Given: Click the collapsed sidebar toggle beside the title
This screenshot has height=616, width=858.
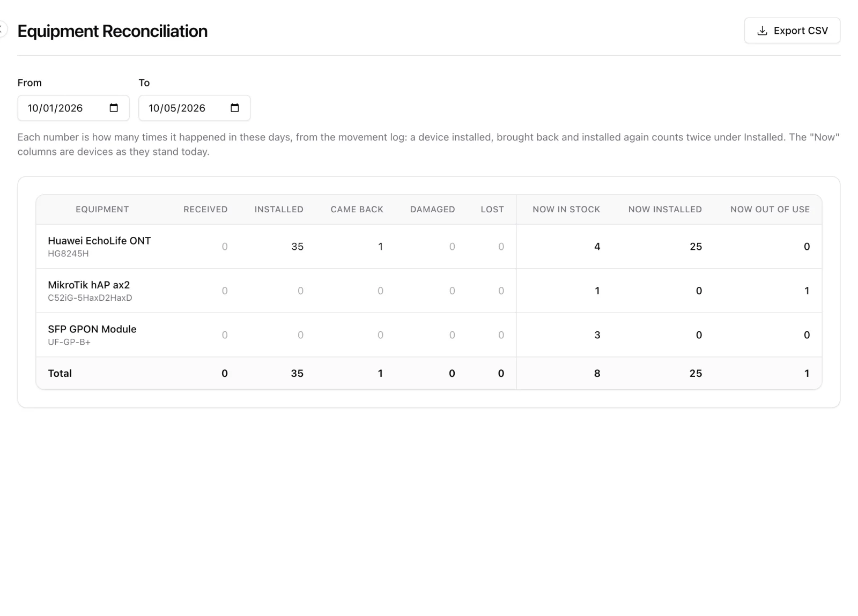Looking at the screenshot, I should (x=3, y=29).
